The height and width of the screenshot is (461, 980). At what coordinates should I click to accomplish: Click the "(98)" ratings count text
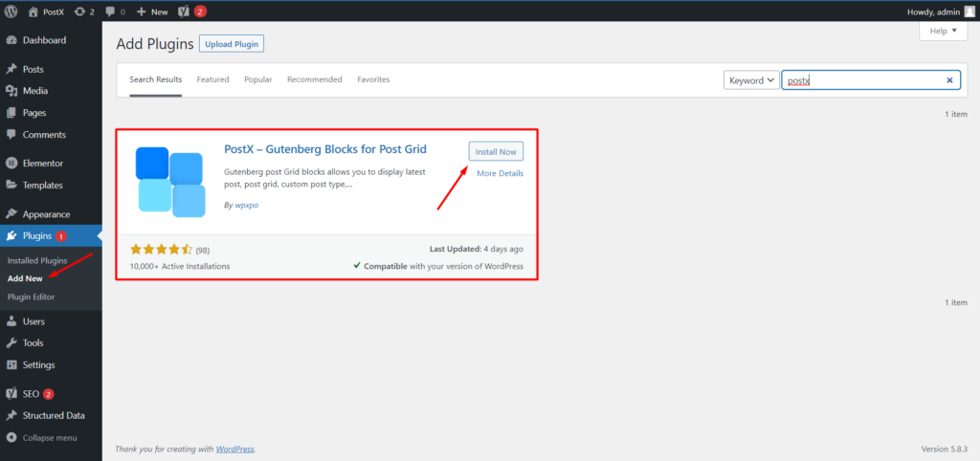click(203, 251)
